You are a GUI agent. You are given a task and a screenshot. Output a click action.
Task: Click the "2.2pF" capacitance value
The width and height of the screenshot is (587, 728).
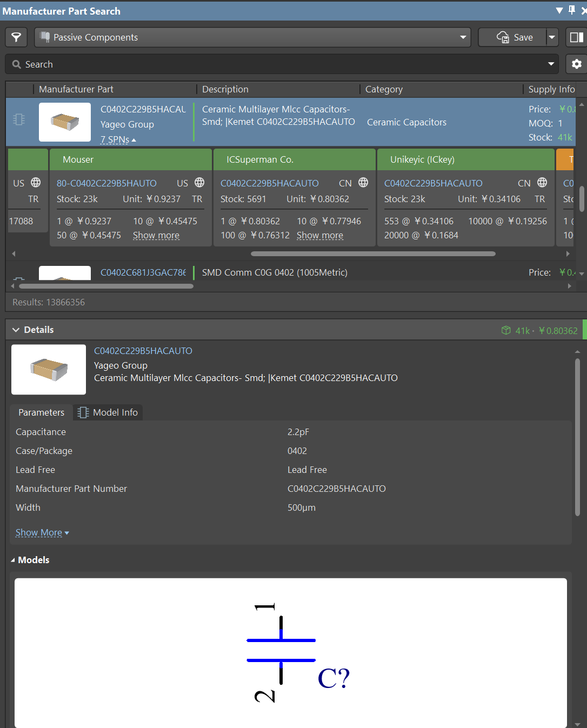(298, 432)
